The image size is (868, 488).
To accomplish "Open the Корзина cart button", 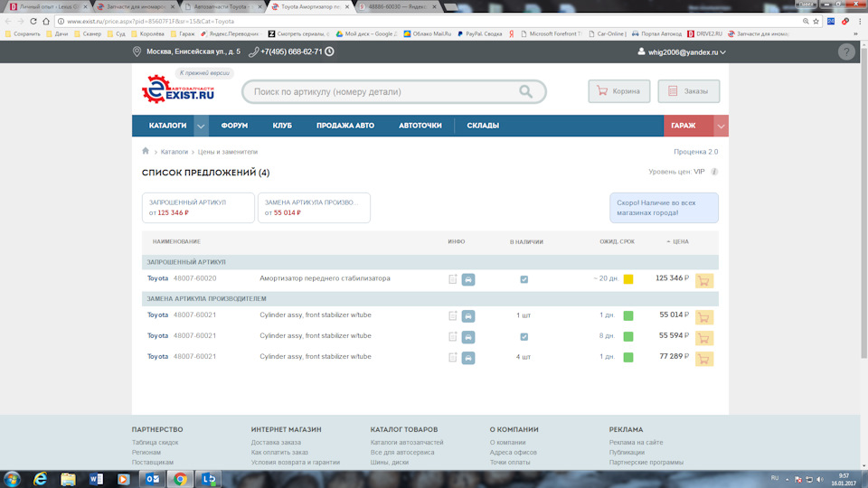I will tap(618, 91).
